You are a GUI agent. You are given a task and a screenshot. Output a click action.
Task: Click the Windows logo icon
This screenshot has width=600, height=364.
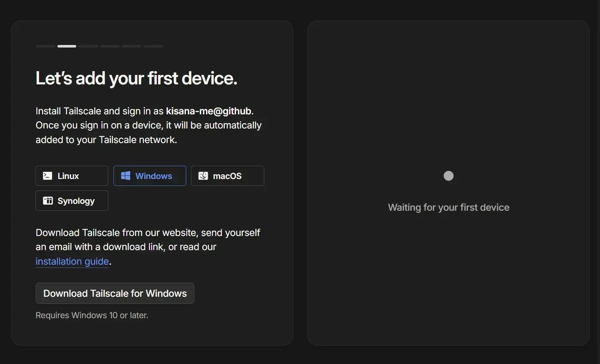125,176
